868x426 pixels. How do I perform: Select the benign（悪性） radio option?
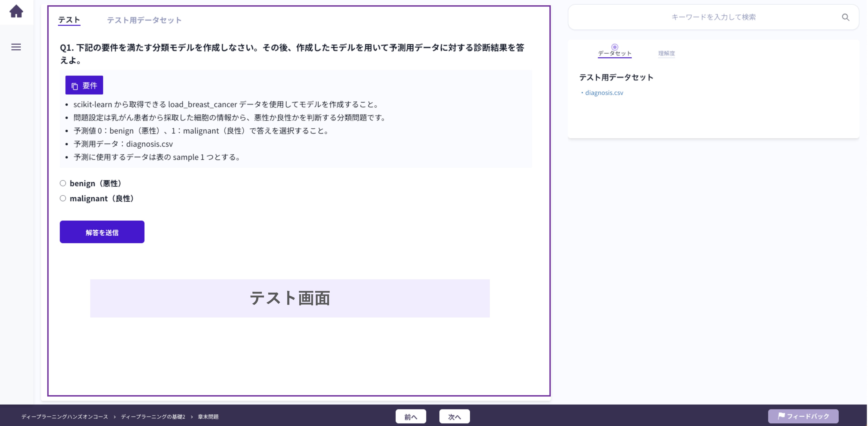63,183
